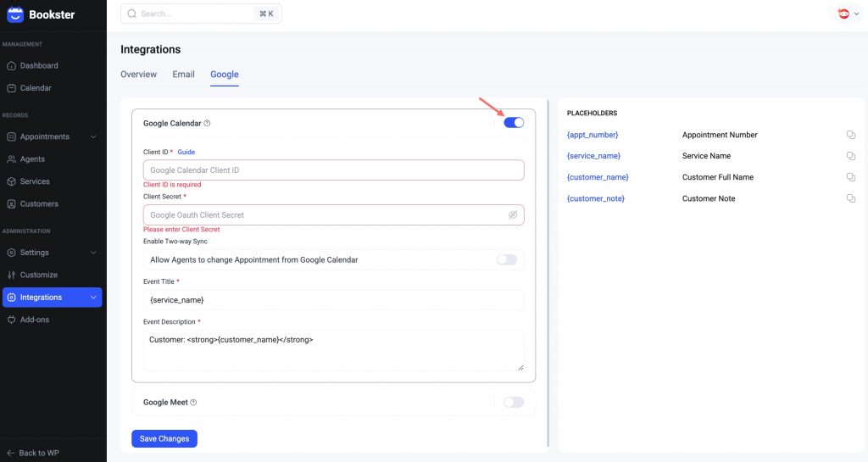Switch to the Email tab

[183, 74]
